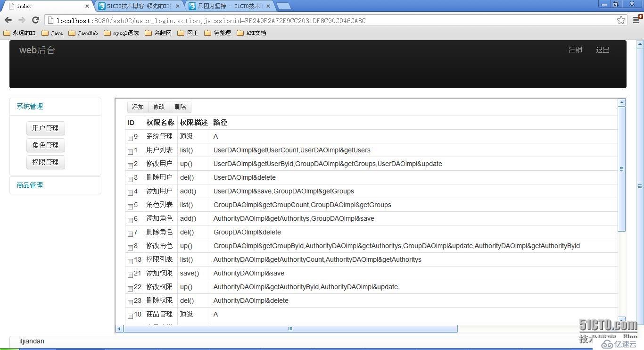Go back with browser back arrow

8,20
